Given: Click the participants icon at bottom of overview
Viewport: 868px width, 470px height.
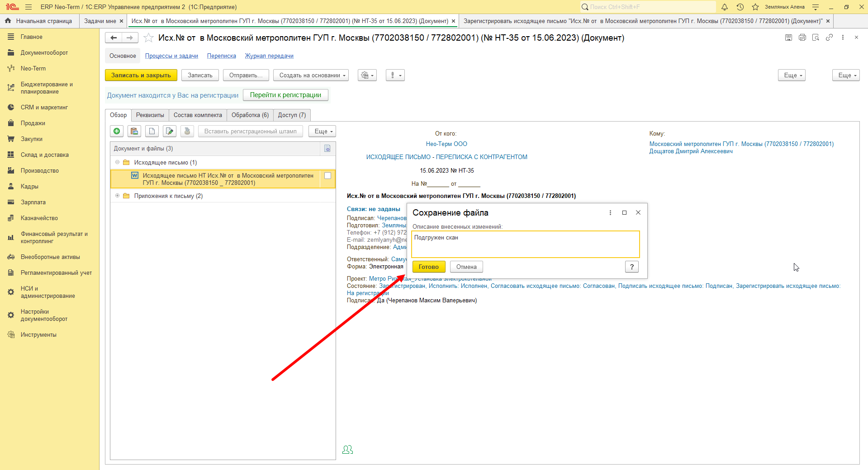Looking at the screenshot, I should 348,450.
